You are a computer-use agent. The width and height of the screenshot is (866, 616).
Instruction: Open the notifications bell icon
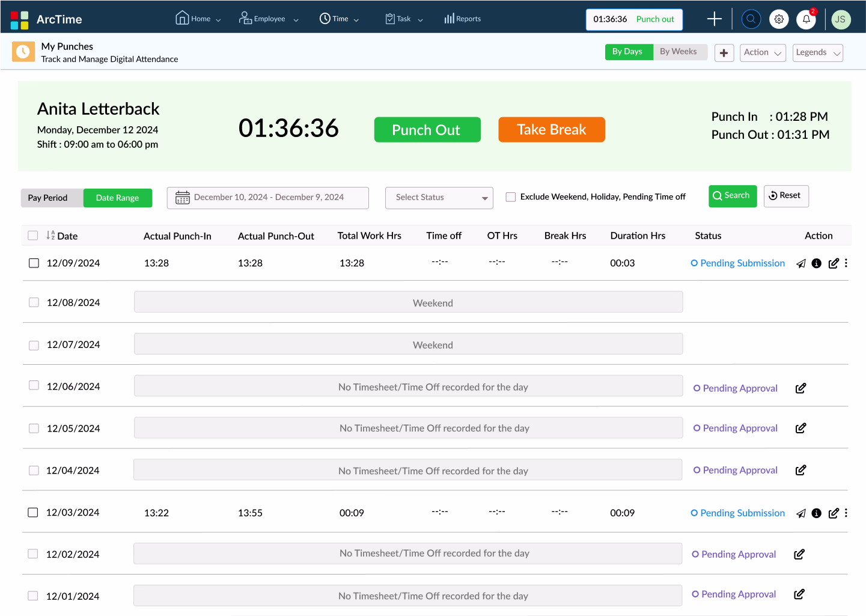click(x=807, y=19)
